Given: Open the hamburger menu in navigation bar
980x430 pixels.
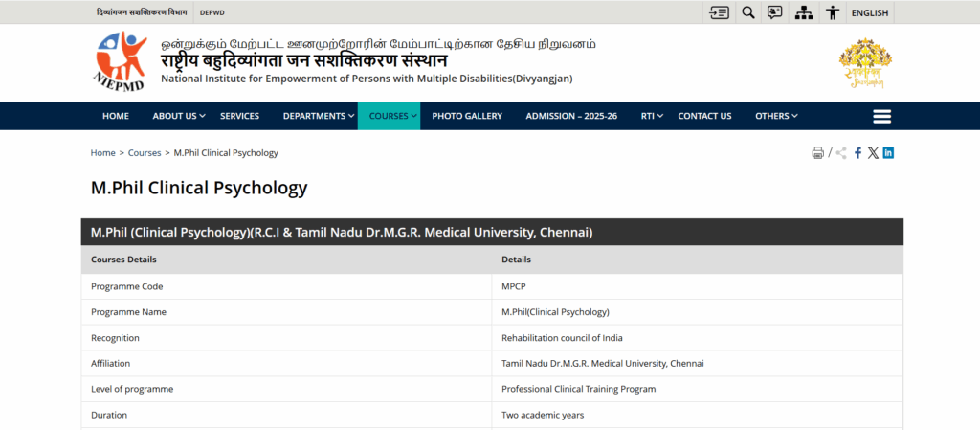Looking at the screenshot, I should click(x=881, y=116).
